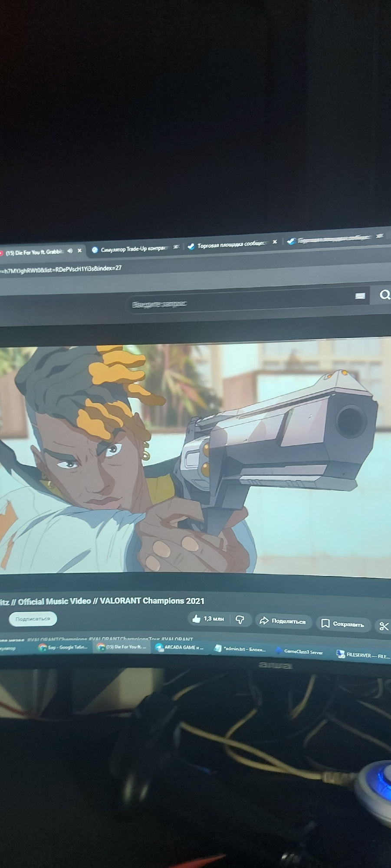Click the Сохранить save button
Screen dimensions: 391x868
(x=343, y=624)
